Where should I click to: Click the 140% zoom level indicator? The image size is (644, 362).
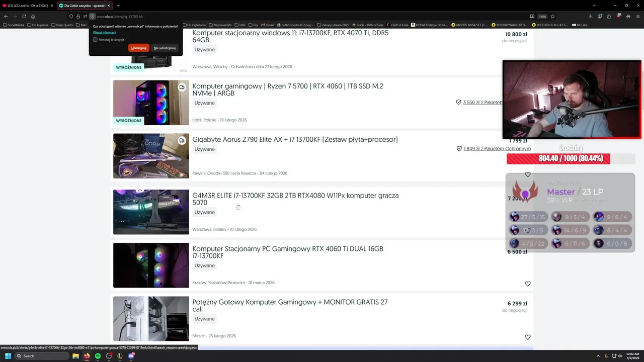coord(542,16)
